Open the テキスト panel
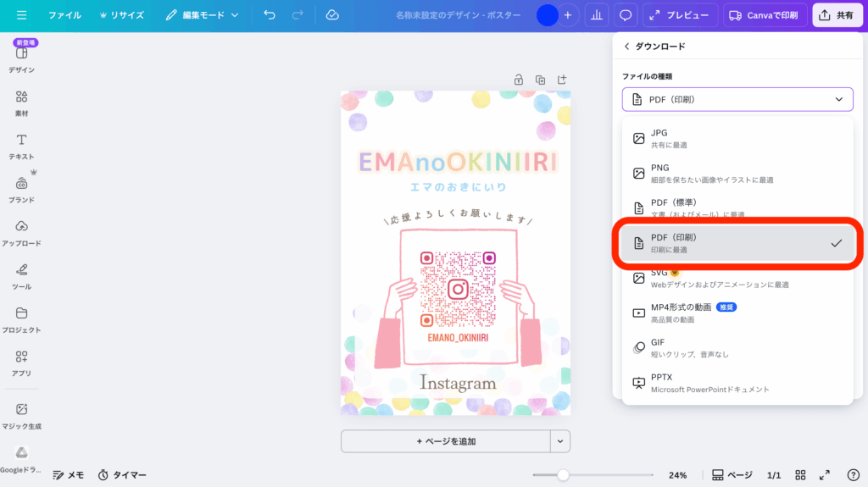The image size is (868, 487). [21, 147]
